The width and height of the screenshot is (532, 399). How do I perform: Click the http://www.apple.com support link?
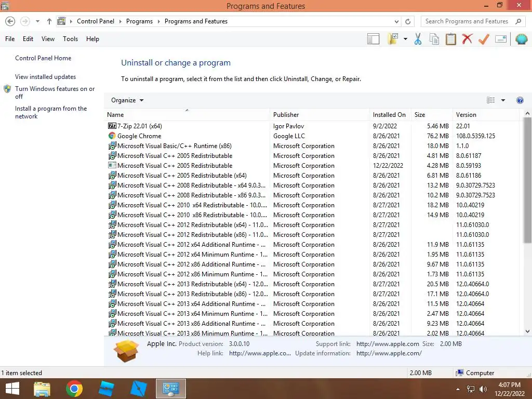coord(388,344)
